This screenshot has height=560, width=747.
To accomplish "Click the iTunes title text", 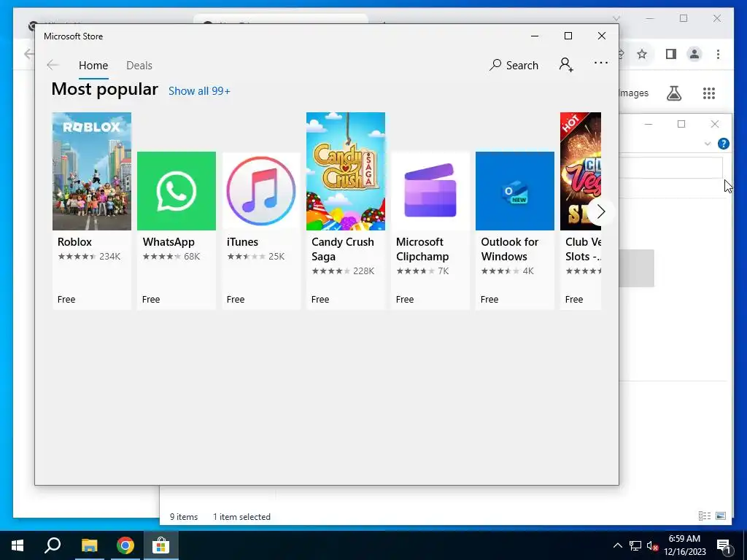I will tap(242, 242).
